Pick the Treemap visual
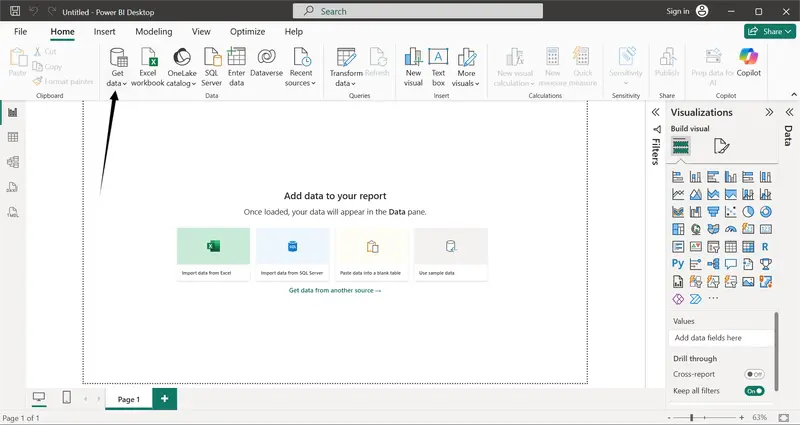This screenshot has height=425, width=800. click(678, 229)
